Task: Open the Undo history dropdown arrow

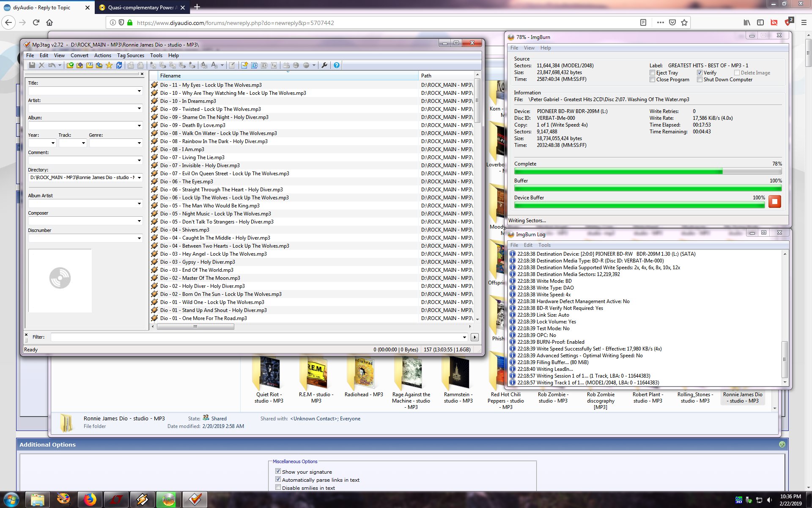Action: pyautogui.click(x=60, y=65)
